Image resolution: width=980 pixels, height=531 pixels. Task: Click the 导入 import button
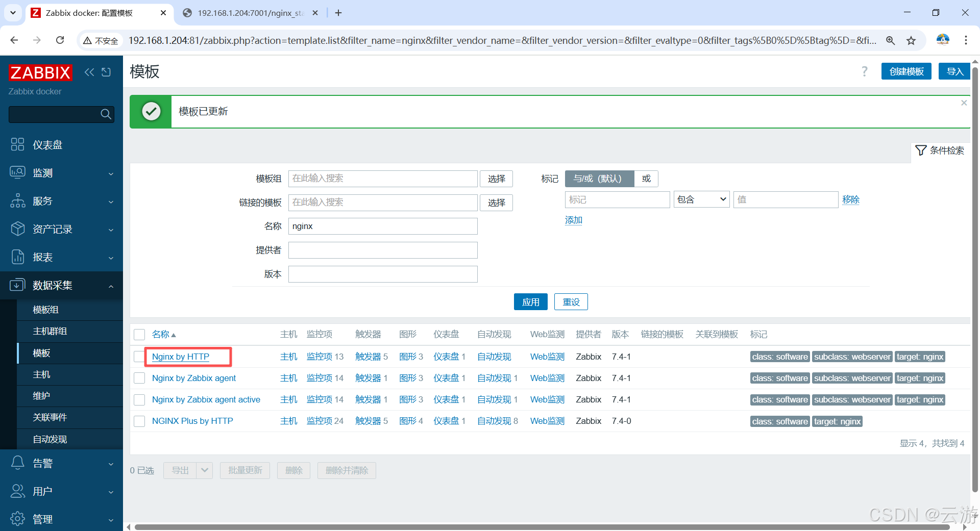click(x=954, y=71)
